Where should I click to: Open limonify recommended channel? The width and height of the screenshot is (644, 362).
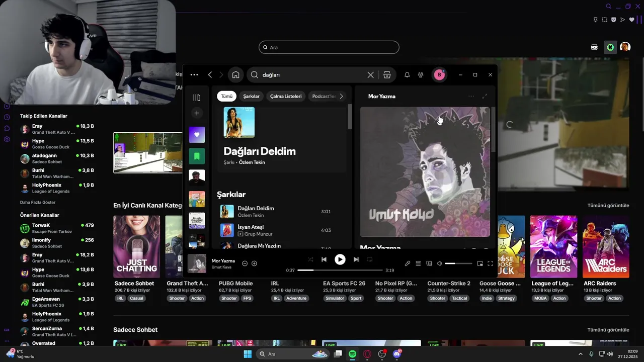(56, 243)
